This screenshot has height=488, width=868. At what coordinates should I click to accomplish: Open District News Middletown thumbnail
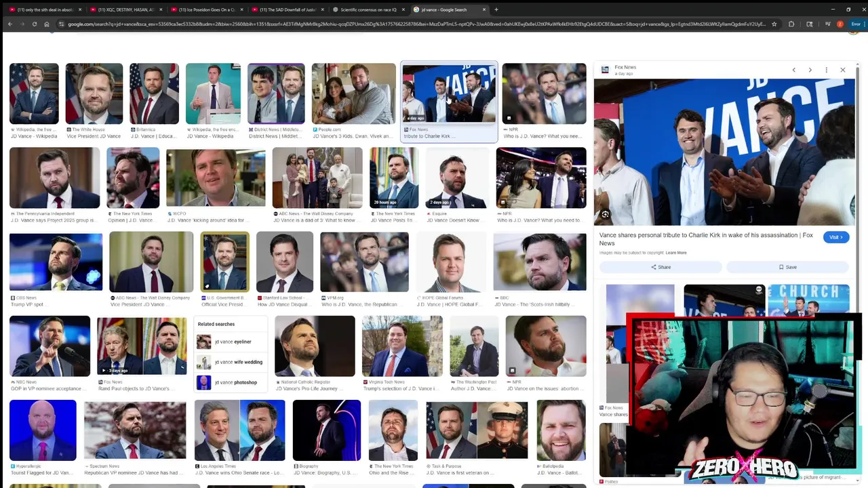pos(276,94)
